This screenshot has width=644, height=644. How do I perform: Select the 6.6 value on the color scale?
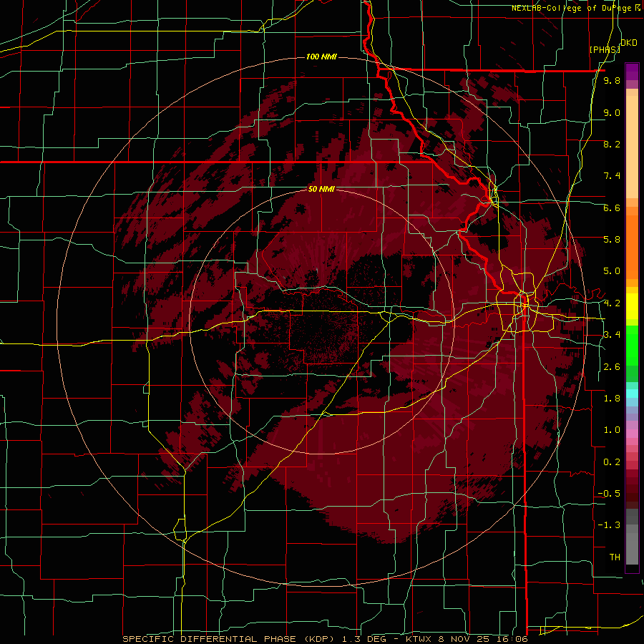click(x=612, y=208)
